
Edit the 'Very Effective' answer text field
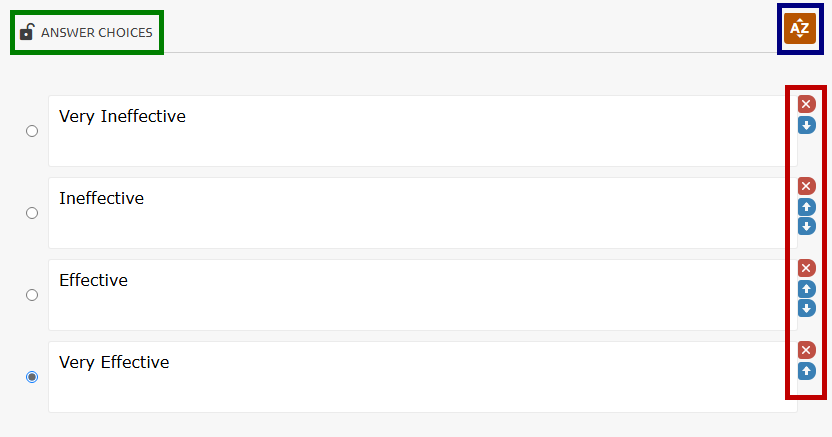(420, 377)
